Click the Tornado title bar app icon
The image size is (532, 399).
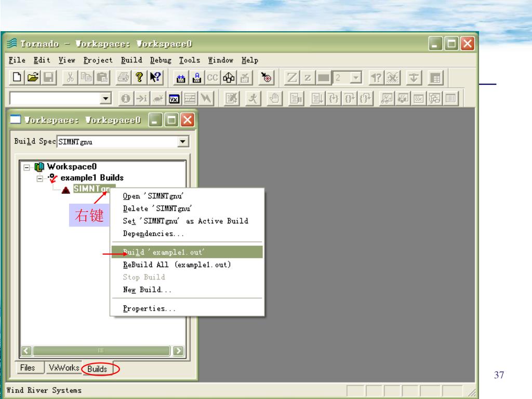(x=12, y=44)
